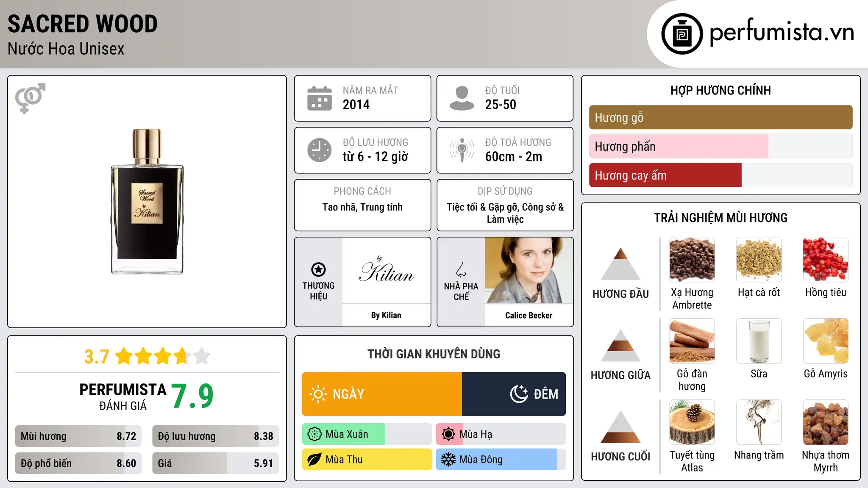Open the By Kilian brand logo image
This screenshot has height=488, width=868.
coord(386,270)
